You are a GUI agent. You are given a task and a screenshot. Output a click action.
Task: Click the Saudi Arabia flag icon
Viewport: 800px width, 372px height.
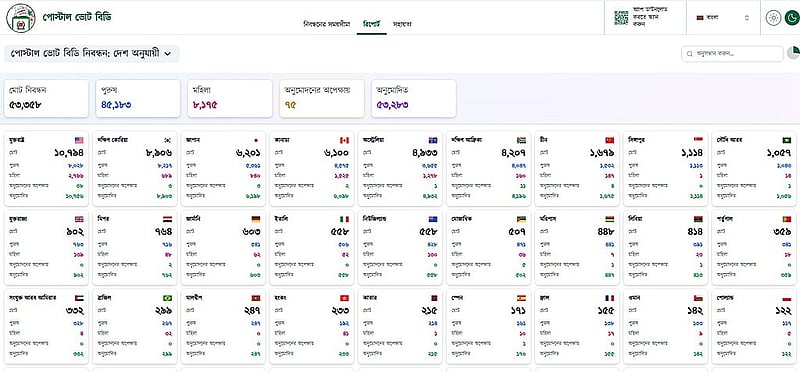(x=787, y=140)
